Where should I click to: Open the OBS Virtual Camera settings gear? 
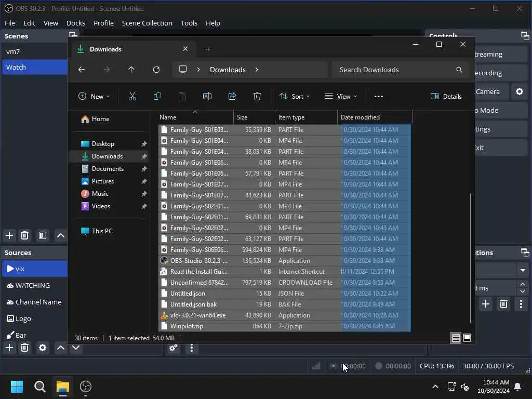(x=520, y=91)
